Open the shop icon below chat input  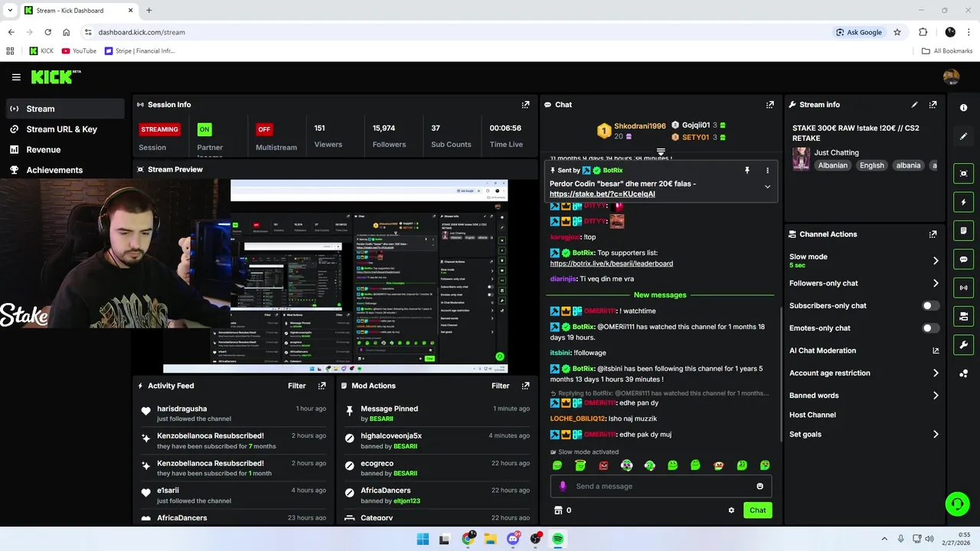558,510
